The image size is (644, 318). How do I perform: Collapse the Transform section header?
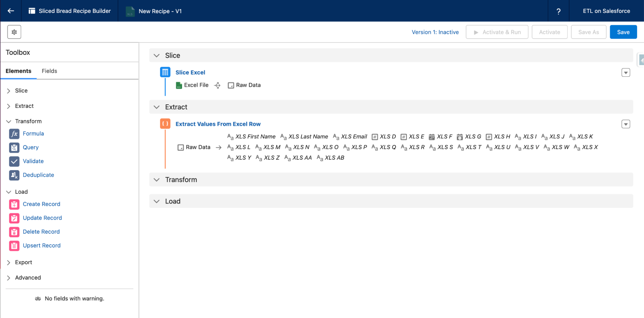[157, 180]
